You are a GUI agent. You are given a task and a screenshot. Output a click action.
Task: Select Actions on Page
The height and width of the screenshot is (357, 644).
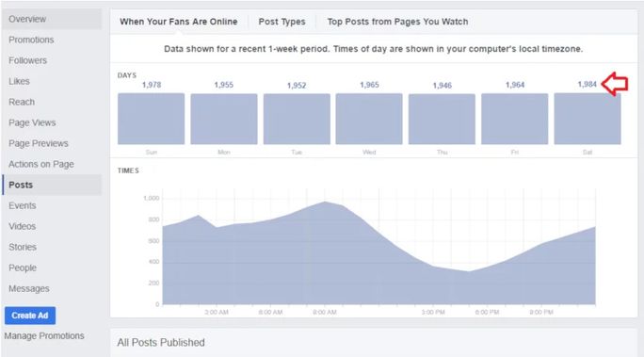pyautogui.click(x=41, y=164)
